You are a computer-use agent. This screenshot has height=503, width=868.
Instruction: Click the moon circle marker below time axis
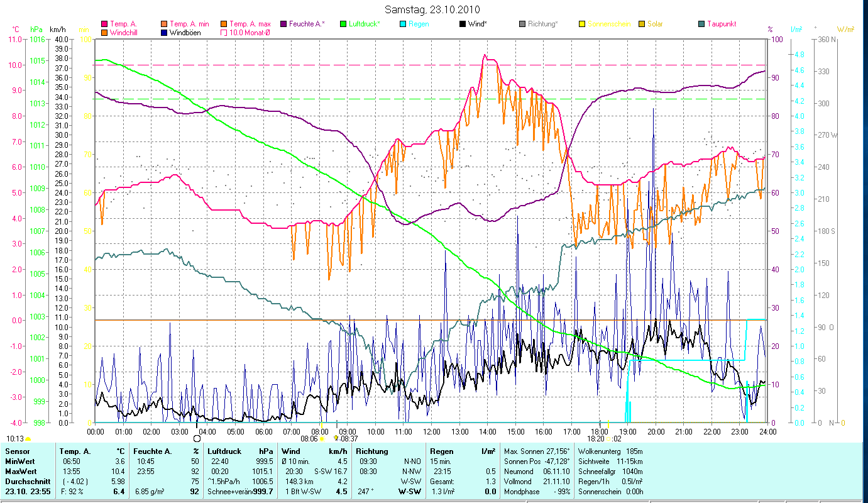point(197,439)
